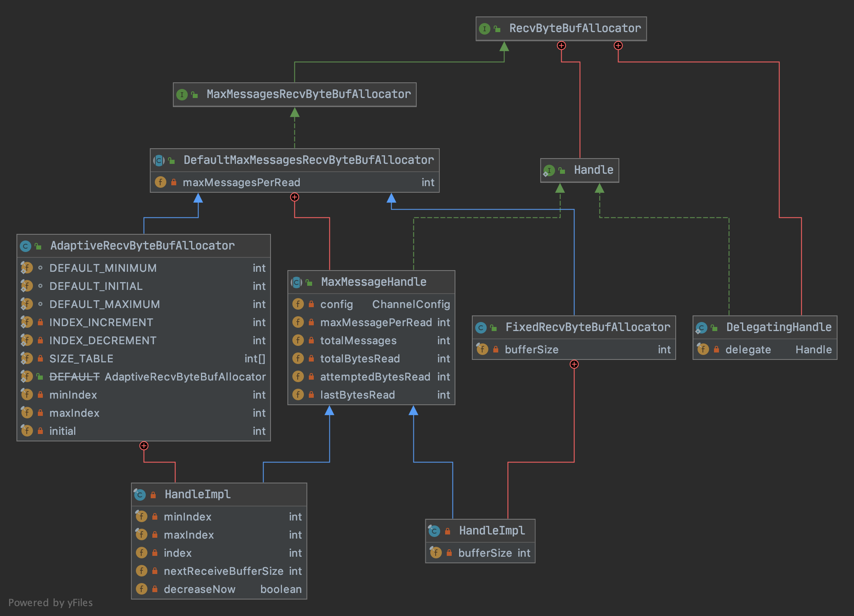Click the field icon next to DEFAULT_MINIMUM
Viewport: 854px width, 616px height.
[27, 268]
